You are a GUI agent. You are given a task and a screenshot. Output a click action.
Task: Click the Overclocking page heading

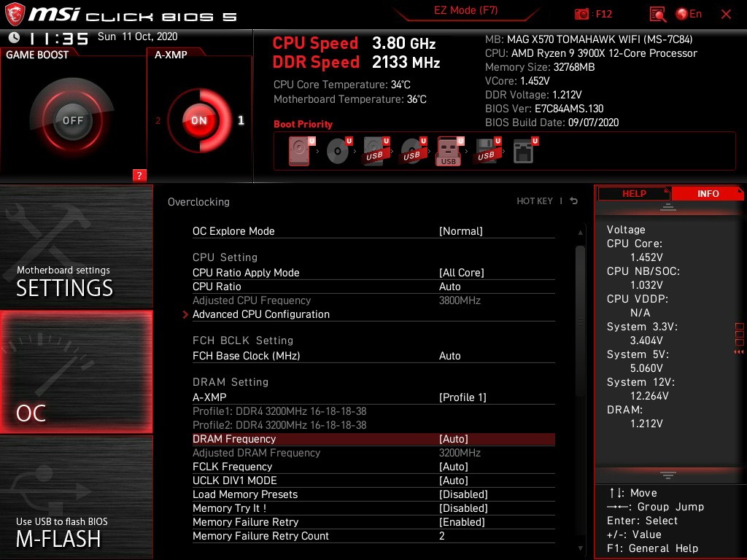pyautogui.click(x=198, y=202)
